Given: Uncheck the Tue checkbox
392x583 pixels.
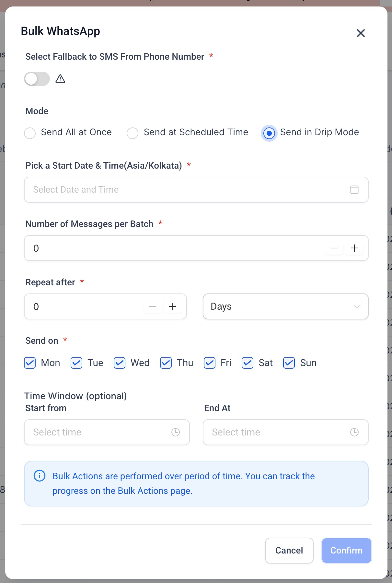Looking at the screenshot, I should tap(76, 363).
